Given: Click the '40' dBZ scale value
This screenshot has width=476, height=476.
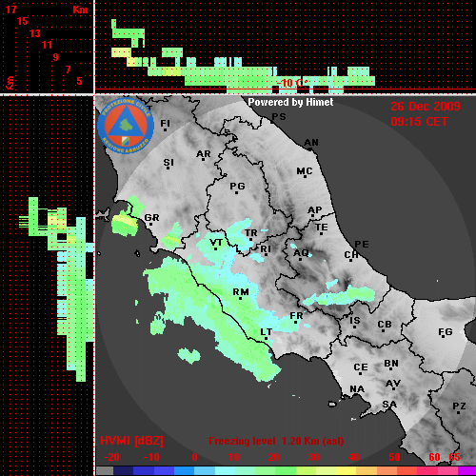Looking at the screenshot, I should coord(354,457).
